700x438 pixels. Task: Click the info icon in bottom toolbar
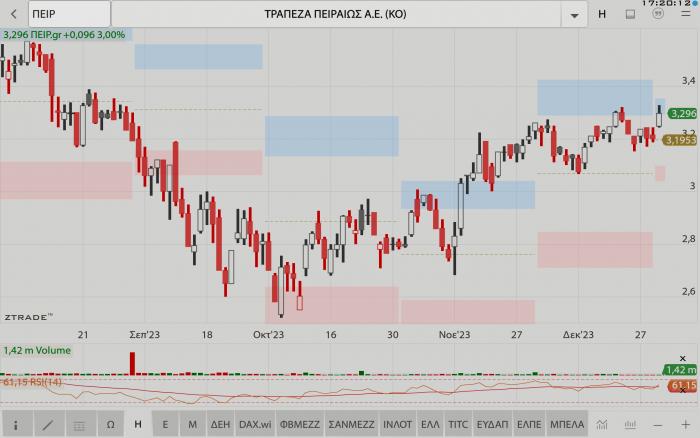(15, 424)
